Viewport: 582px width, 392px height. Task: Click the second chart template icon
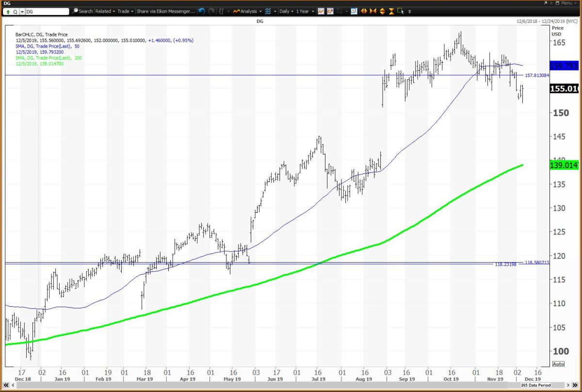pyautogui.click(x=330, y=11)
